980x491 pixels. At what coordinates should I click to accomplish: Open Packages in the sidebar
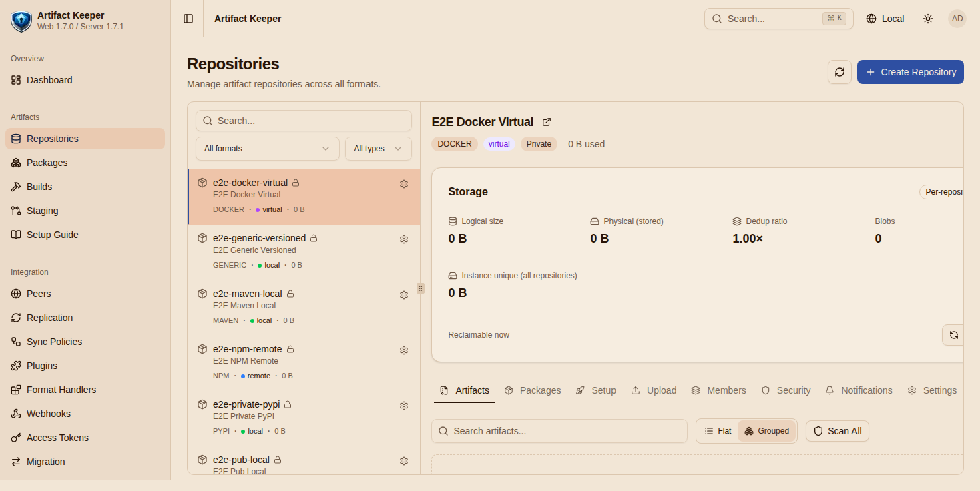(x=85, y=163)
